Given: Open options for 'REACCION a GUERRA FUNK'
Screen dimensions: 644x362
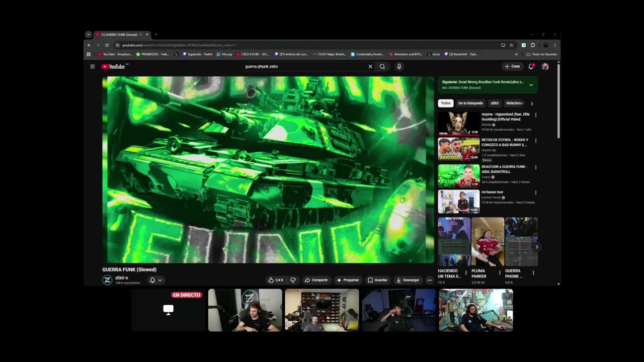Looking at the screenshot, I should pyautogui.click(x=535, y=167).
